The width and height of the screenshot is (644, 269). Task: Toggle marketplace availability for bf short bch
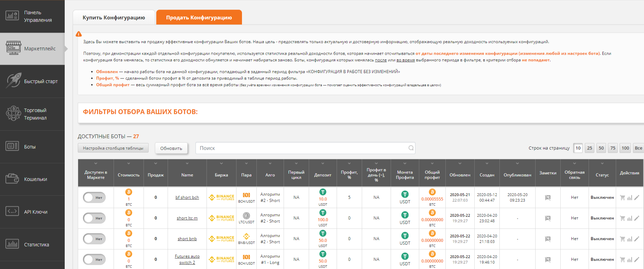point(94,198)
